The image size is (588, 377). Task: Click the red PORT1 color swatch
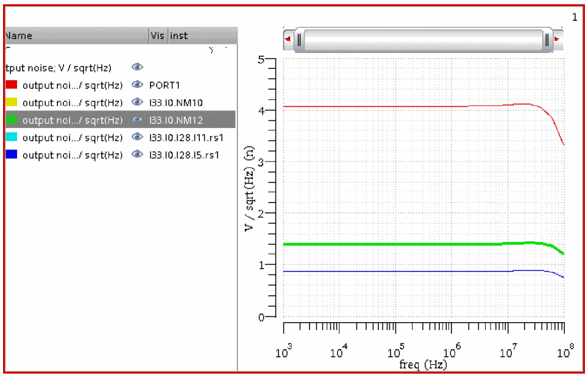(x=12, y=85)
